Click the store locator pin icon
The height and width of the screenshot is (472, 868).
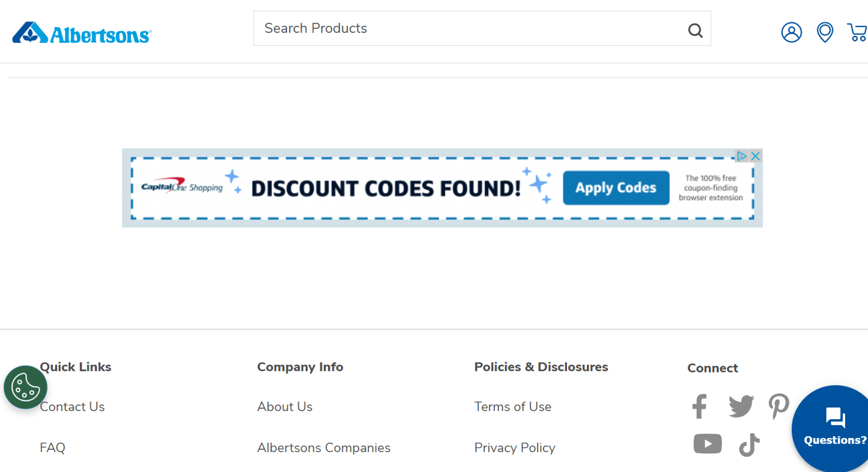825,32
